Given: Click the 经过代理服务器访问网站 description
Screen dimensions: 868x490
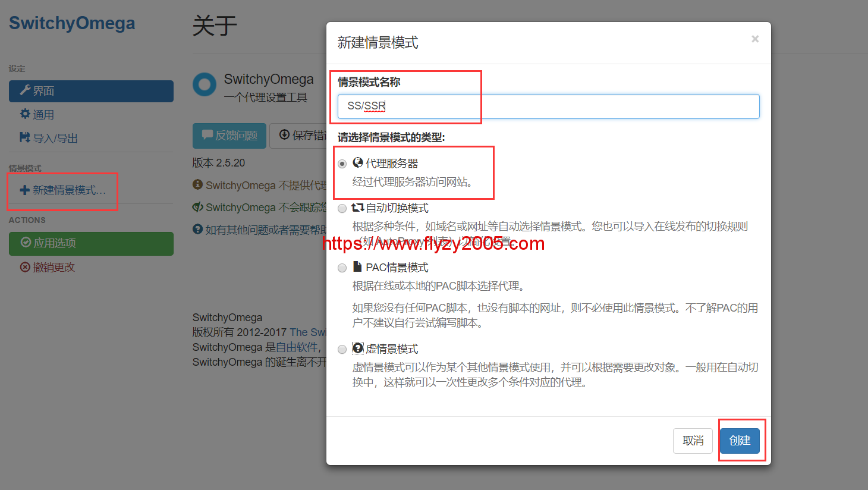Looking at the screenshot, I should 415,182.
